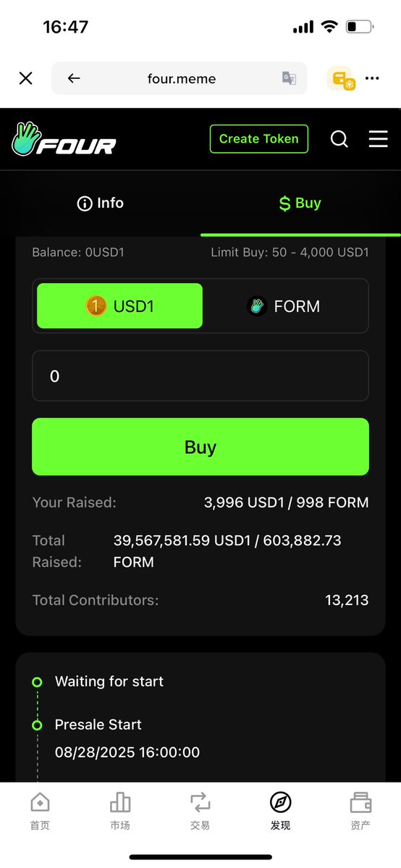Tap the four.meme address bar
The width and height of the screenshot is (401, 868).
pyautogui.click(x=181, y=79)
